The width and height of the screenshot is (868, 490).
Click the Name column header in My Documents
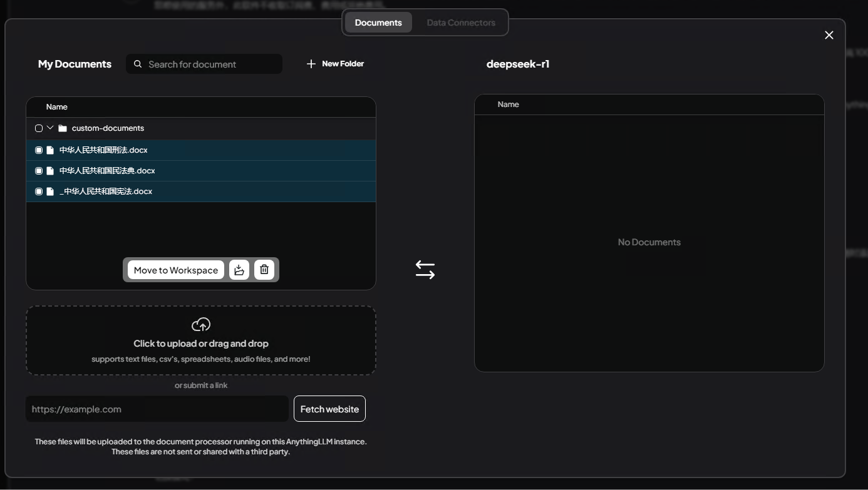(x=56, y=106)
